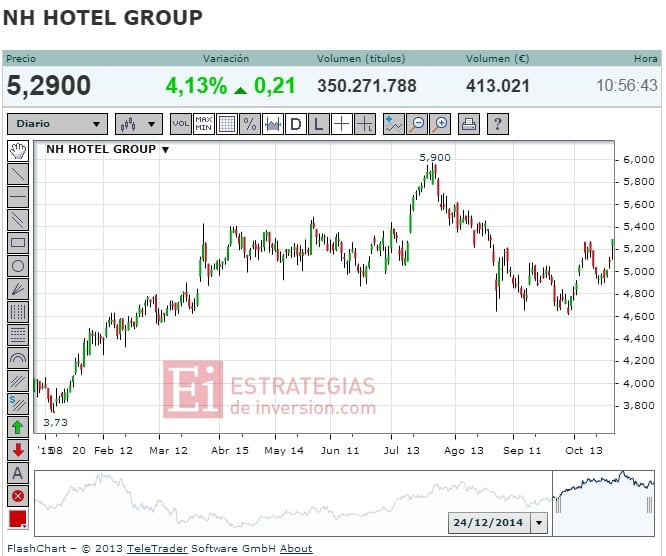Open the TeleTrader link

[157, 548]
